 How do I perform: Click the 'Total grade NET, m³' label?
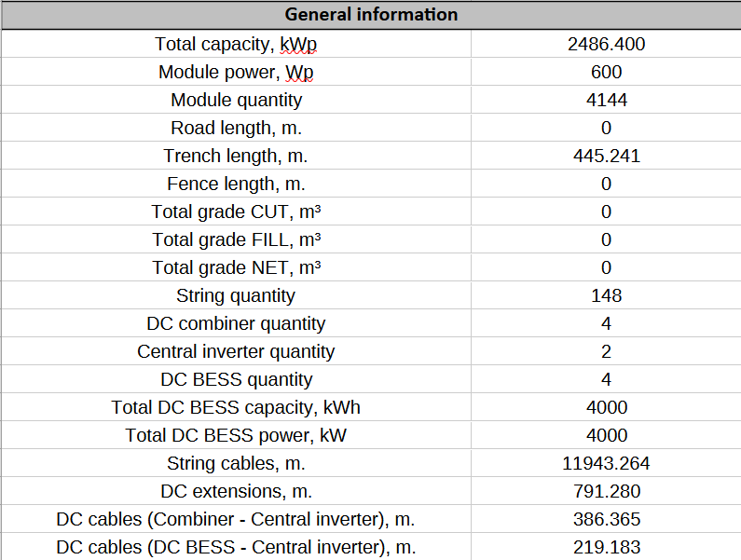pyautogui.click(x=237, y=267)
